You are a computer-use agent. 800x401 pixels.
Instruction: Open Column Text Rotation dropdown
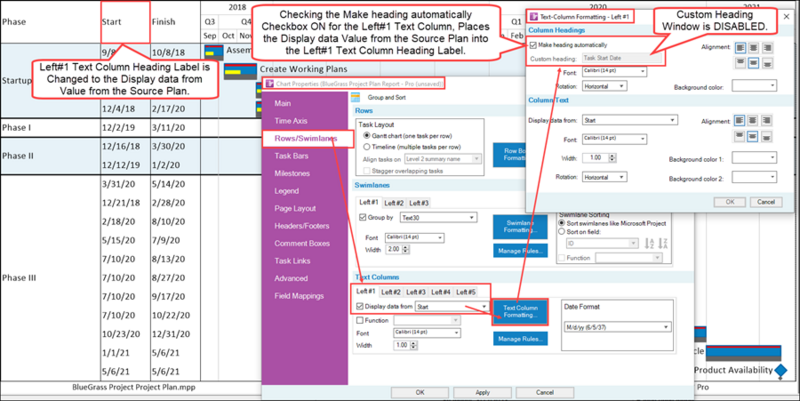[x=604, y=177]
